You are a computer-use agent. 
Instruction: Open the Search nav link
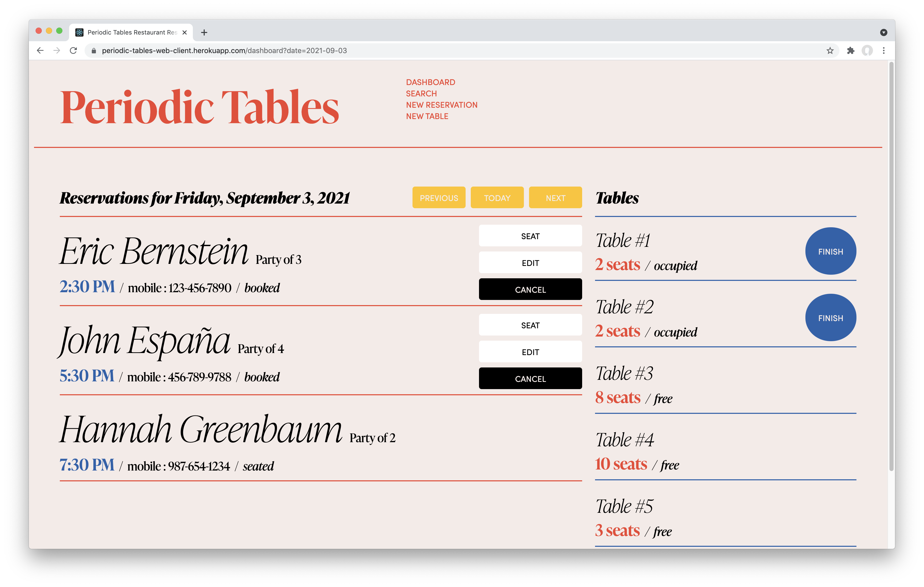pos(421,94)
